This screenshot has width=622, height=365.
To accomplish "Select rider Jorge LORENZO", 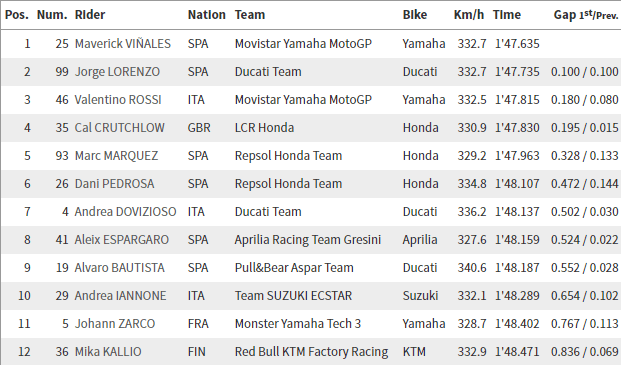I will [117, 72].
